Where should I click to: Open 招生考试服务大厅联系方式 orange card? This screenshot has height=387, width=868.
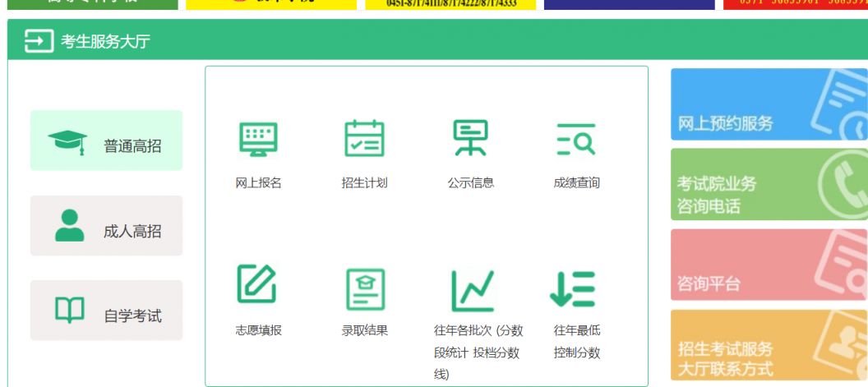769,345
